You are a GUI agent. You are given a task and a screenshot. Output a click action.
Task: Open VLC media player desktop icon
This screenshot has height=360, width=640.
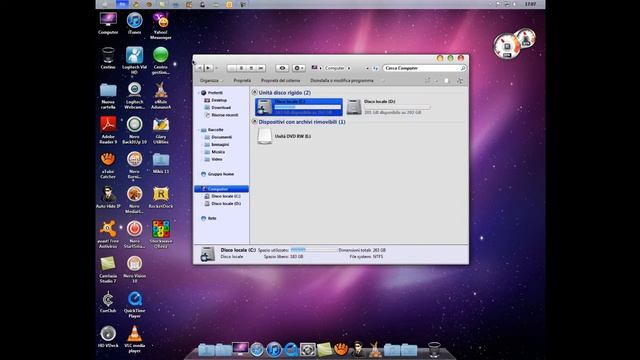(134, 339)
